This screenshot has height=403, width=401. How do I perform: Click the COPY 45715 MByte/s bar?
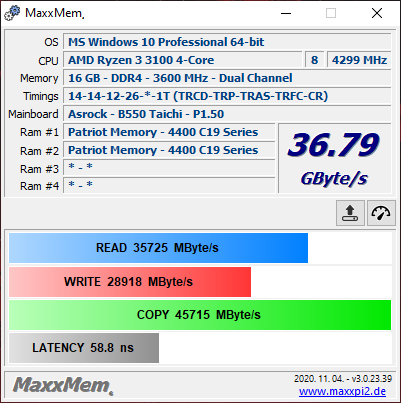(200, 315)
